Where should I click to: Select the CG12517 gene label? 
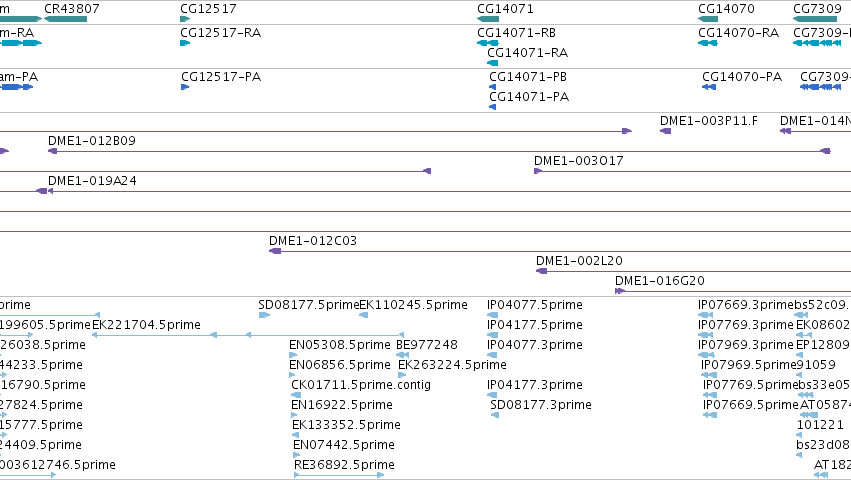click(x=208, y=9)
